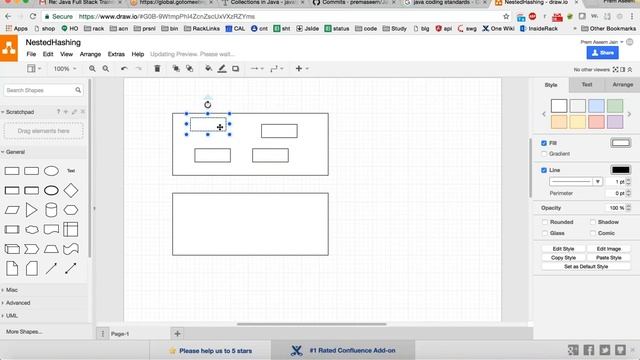Toggle the Line checkbox
The image size is (640, 360).
tap(544, 170)
